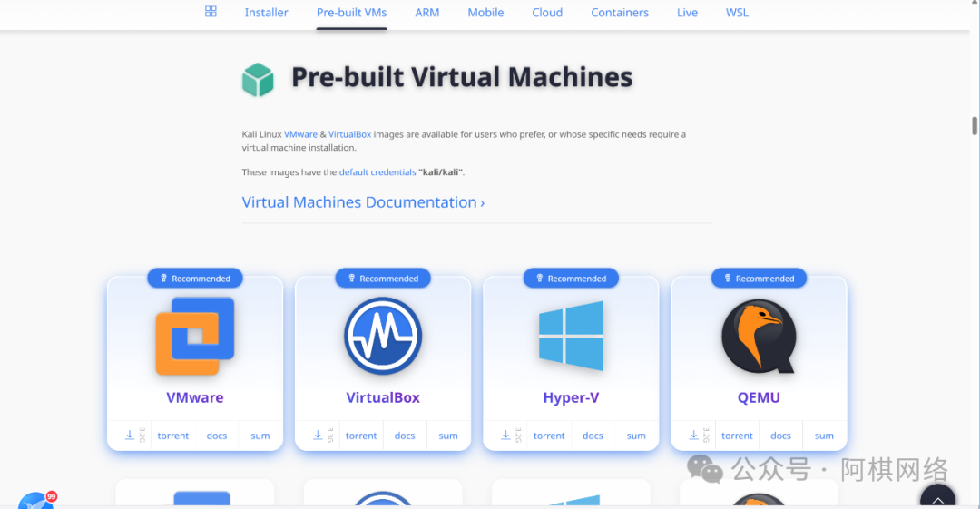Click the Recommended badge on VirtualBox card

tap(383, 279)
